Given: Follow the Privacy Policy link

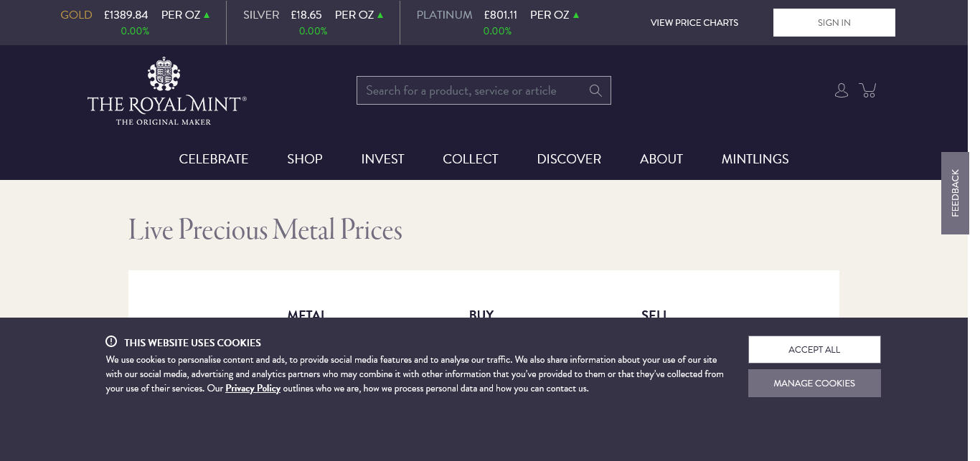Looking at the screenshot, I should 253,389.
